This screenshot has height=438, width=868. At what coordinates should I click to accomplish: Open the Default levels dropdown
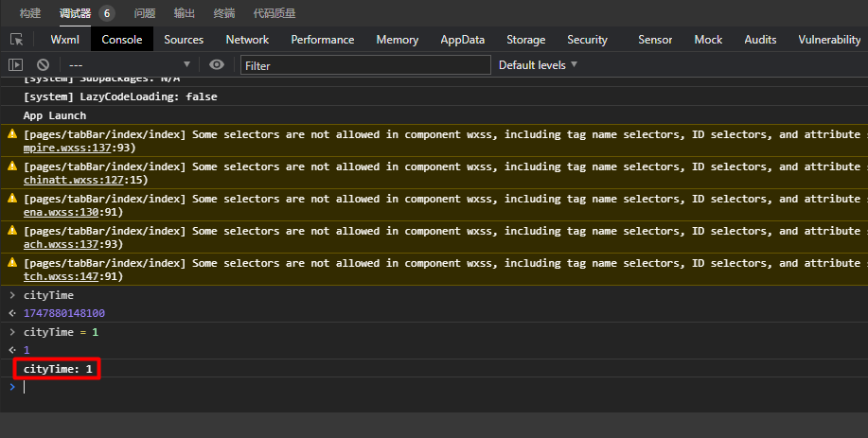coord(538,64)
